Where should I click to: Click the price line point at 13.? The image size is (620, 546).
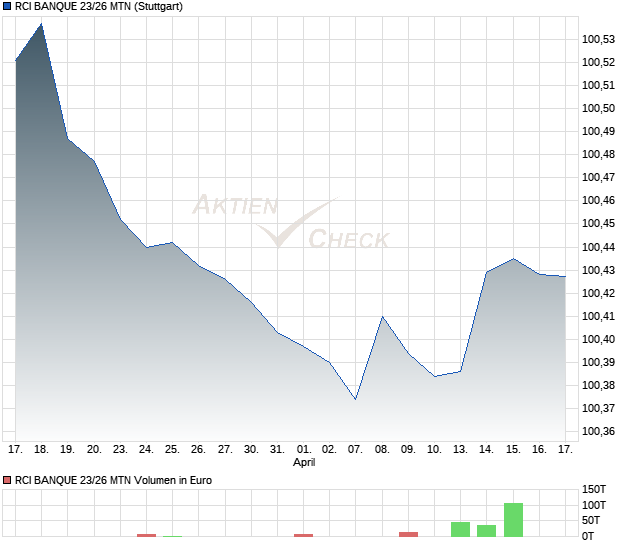point(461,371)
